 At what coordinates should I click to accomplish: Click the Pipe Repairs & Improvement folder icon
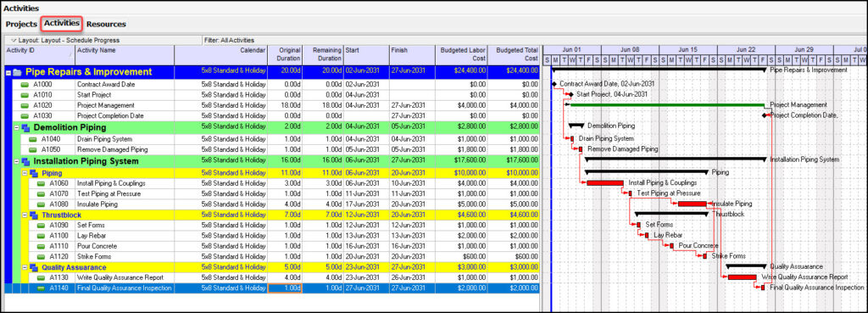point(18,73)
